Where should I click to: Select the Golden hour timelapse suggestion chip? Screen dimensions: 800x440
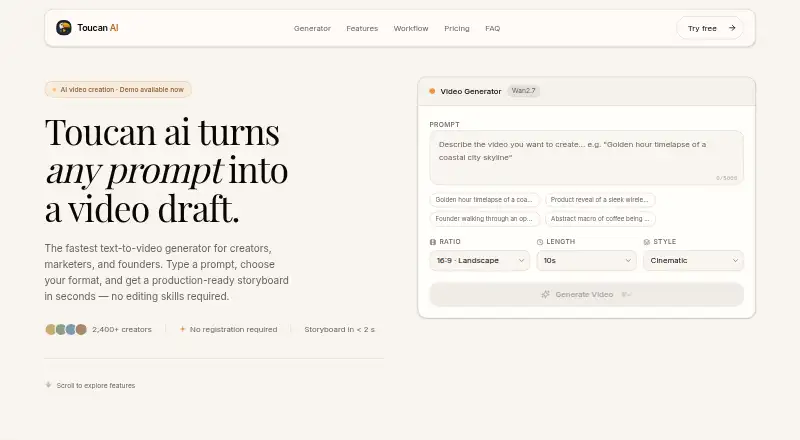(x=484, y=200)
